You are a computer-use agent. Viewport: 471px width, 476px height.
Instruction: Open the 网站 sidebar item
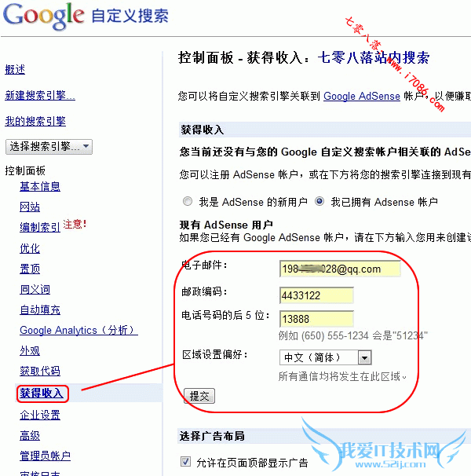point(30,207)
